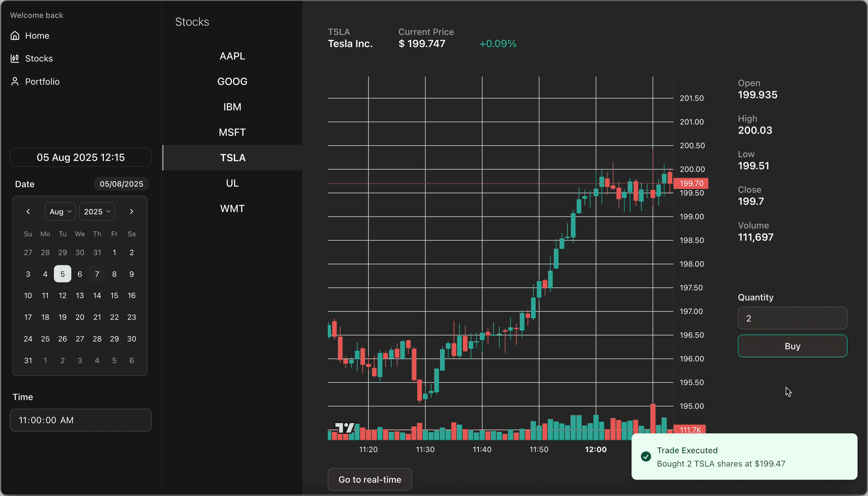Select AAPL from the stocks list
This screenshot has height=496, width=868.
click(x=232, y=56)
